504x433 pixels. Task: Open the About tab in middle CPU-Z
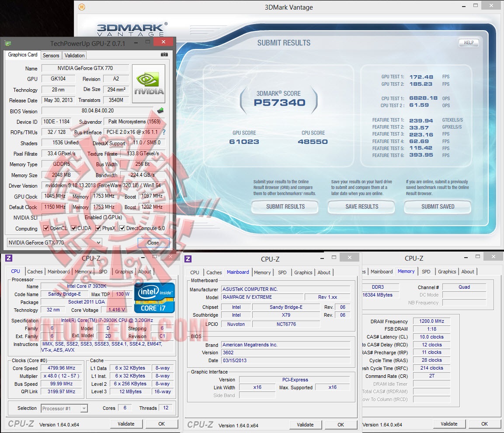pos(323,272)
